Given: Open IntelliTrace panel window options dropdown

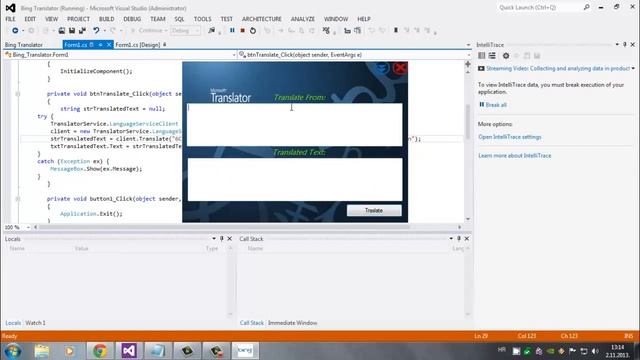Looking at the screenshot, I should pos(617,44).
